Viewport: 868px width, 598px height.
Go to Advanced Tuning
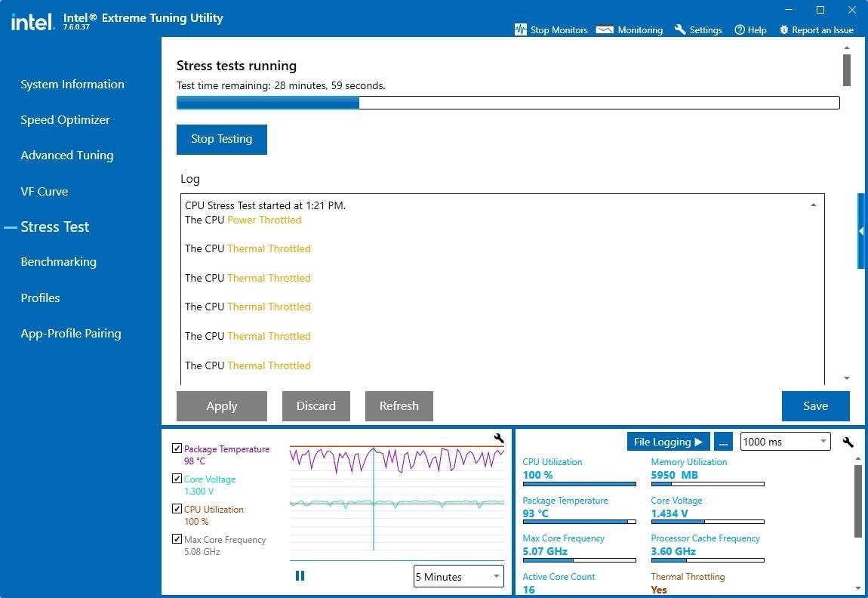67,156
